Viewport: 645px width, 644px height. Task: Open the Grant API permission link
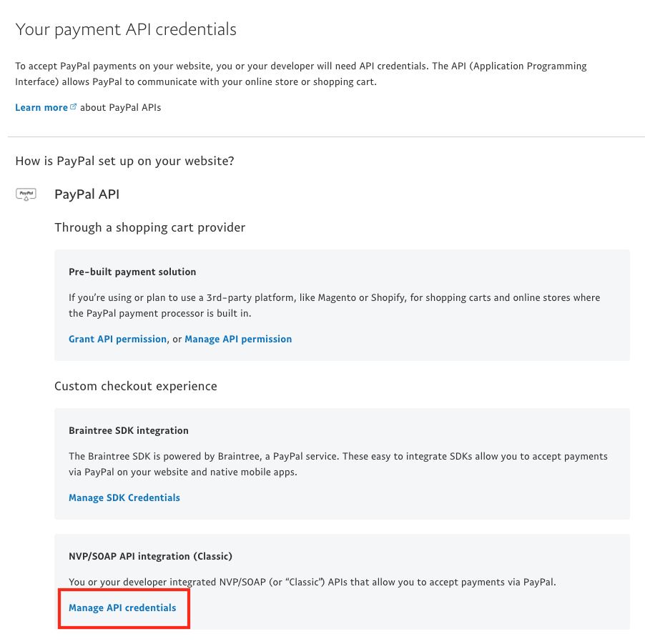click(117, 339)
